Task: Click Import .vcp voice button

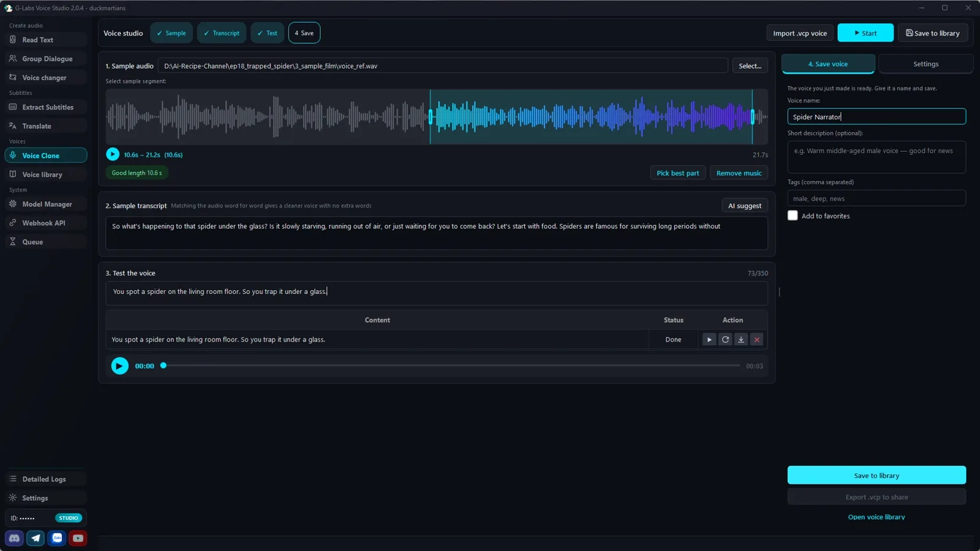Action: 800,33
